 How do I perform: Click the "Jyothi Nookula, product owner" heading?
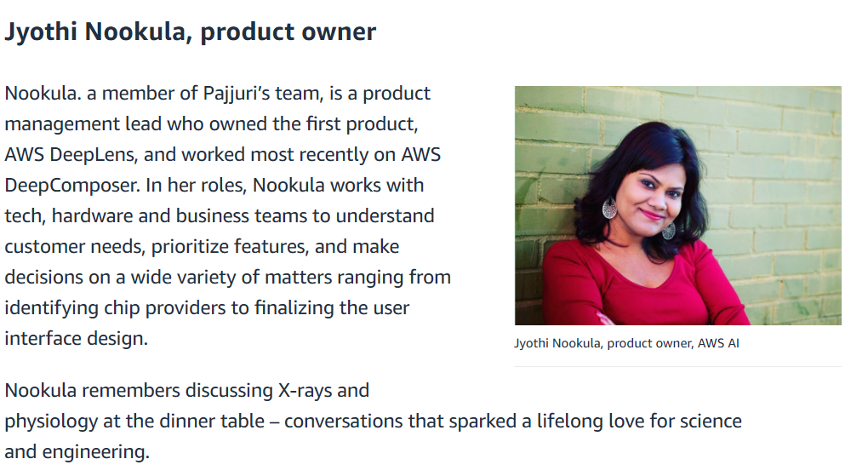191,32
